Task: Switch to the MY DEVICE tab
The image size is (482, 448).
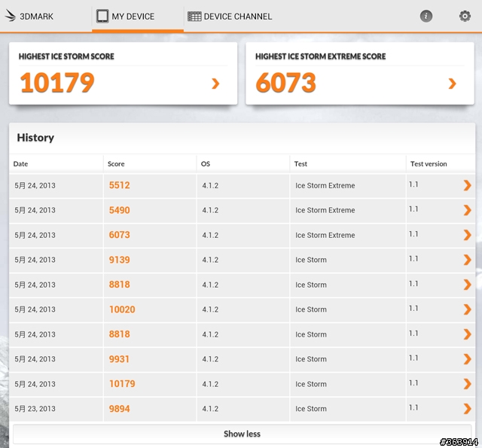Action: pos(138,16)
